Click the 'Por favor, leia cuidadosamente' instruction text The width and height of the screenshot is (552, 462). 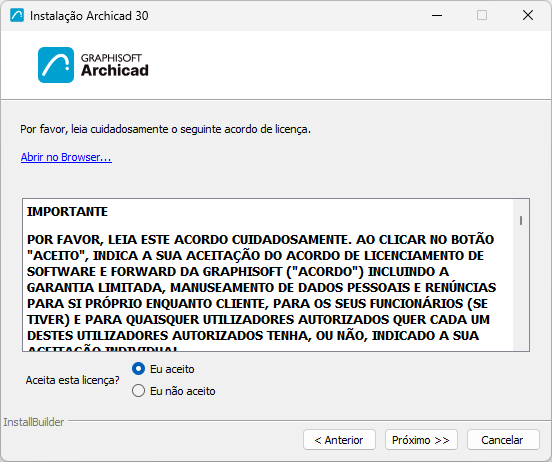pyautogui.click(x=165, y=129)
